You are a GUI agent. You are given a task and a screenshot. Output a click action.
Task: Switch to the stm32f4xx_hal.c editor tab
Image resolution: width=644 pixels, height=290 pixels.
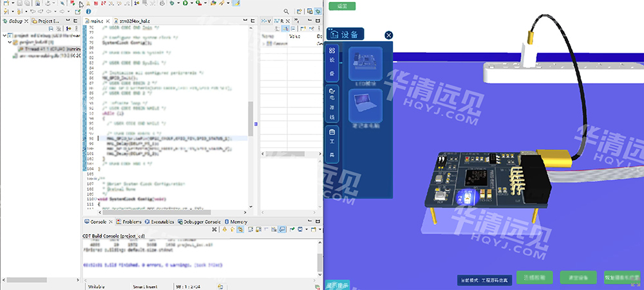131,21
